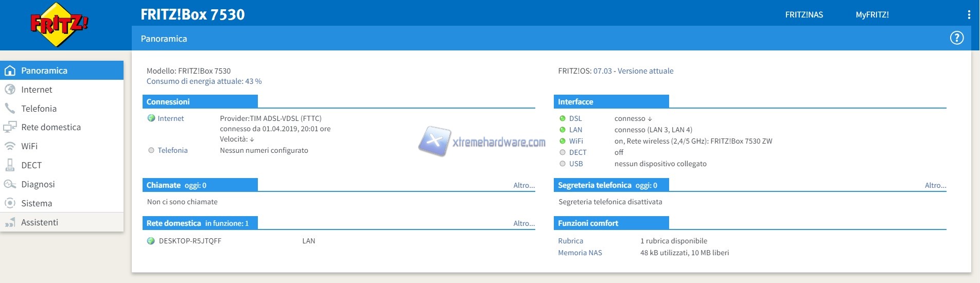Click the Rete domestica network icon
Image resolution: width=980 pixels, height=283 pixels.
click(10, 127)
